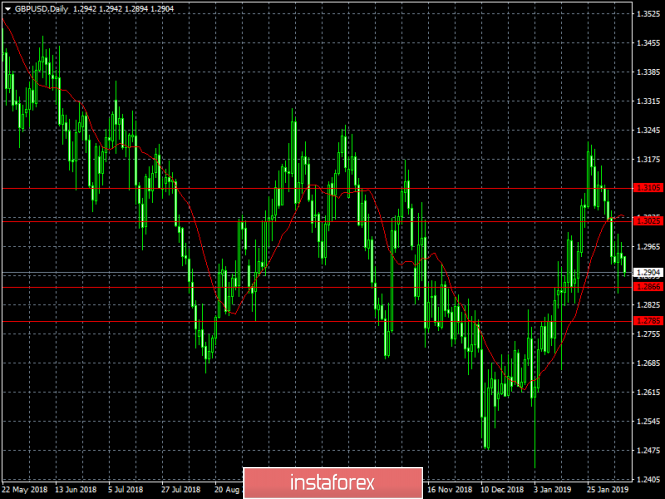Click the triangle arrow beside GBPUSD,Daily
The image size is (665, 499).
pyautogui.click(x=7, y=6)
